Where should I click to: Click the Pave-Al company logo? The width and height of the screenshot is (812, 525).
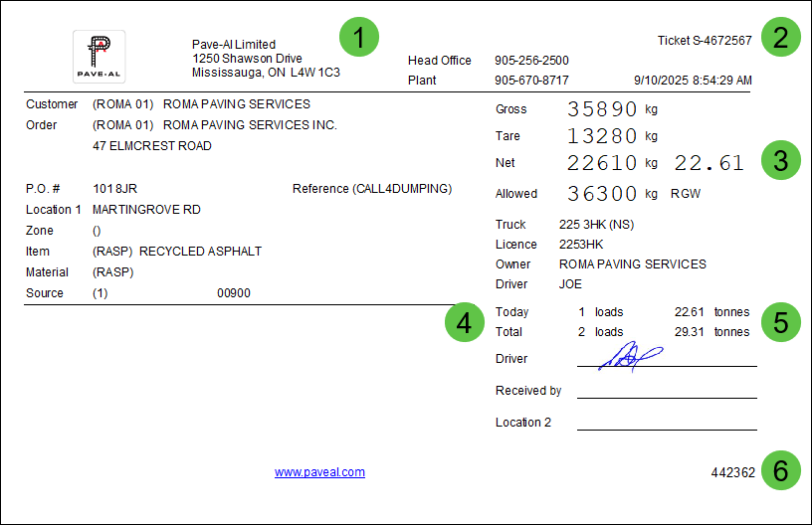pos(99,57)
